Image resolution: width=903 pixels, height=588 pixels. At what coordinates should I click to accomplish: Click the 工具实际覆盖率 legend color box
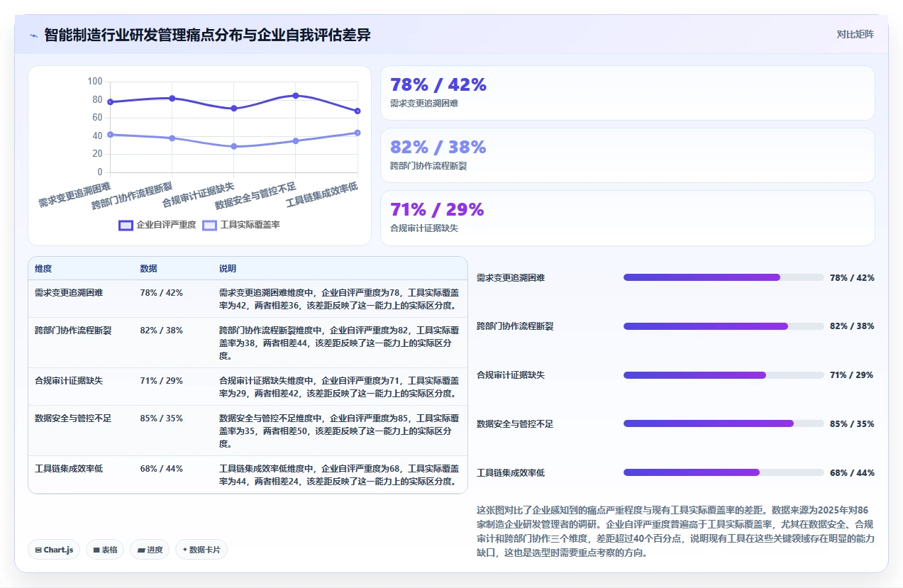pyautogui.click(x=210, y=225)
